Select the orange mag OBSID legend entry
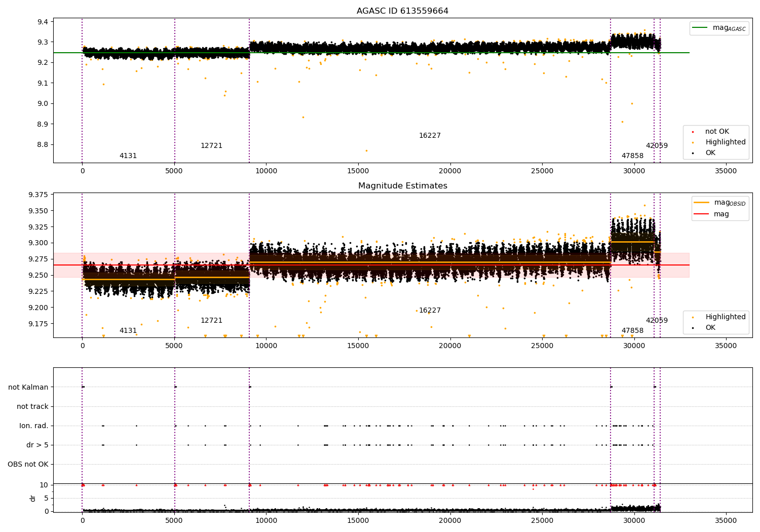The height and width of the screenshot is (532, 760). click(719, 203)
